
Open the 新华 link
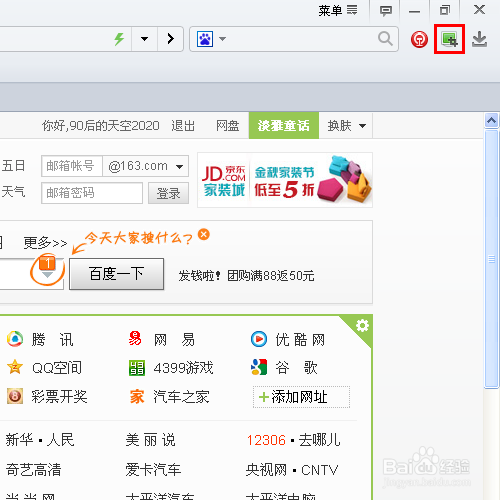[x=19, y=440]
